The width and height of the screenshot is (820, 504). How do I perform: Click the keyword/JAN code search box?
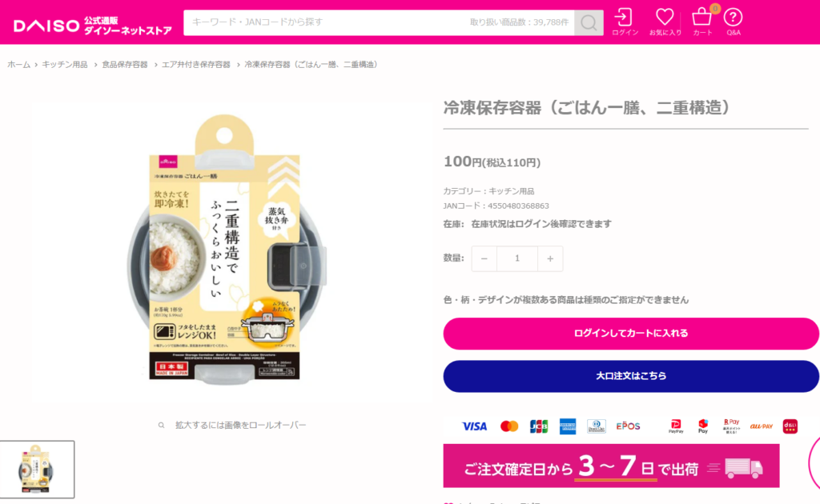(379, 22)
